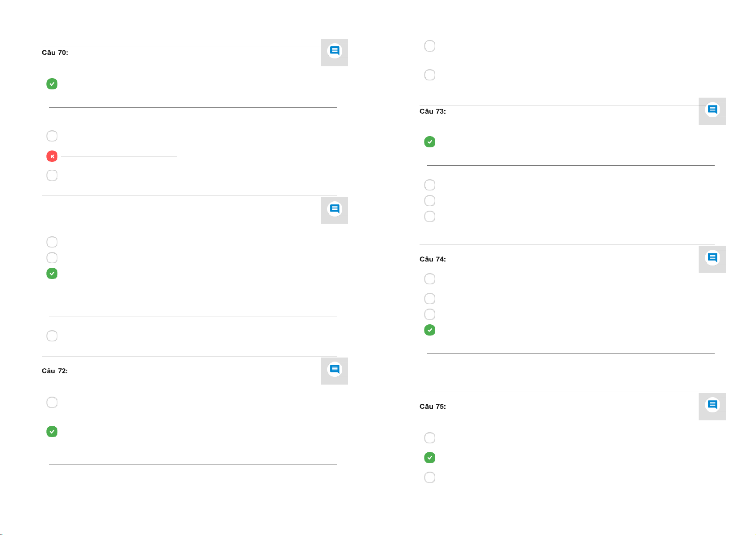Select the green checked answer of Câu 75
This screenshot has height=535, width=756.
[x=430, y=458]
